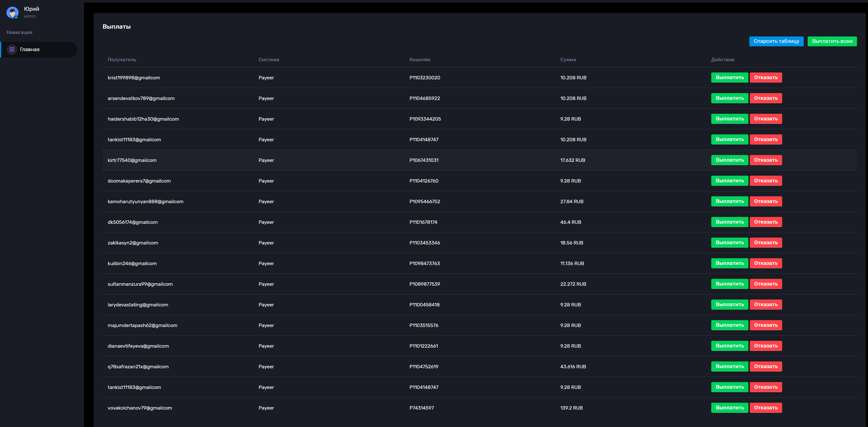868x427 pixels.
Task: Click Отказать for the 46.4 RUB payout
Action: coord(766,222)
